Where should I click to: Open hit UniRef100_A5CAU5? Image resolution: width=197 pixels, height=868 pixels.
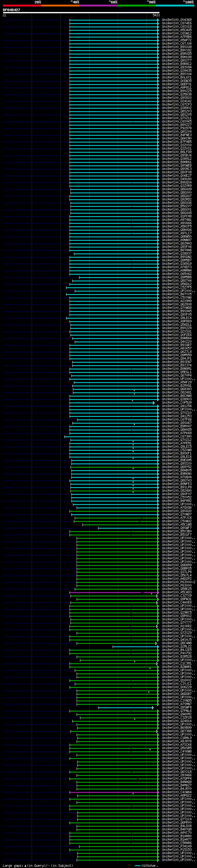click(x=176, y=30)
